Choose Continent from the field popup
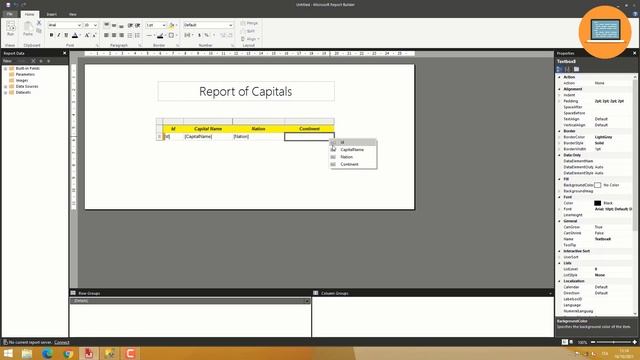The width and height of the screenshot is (640, 360). 353,164
